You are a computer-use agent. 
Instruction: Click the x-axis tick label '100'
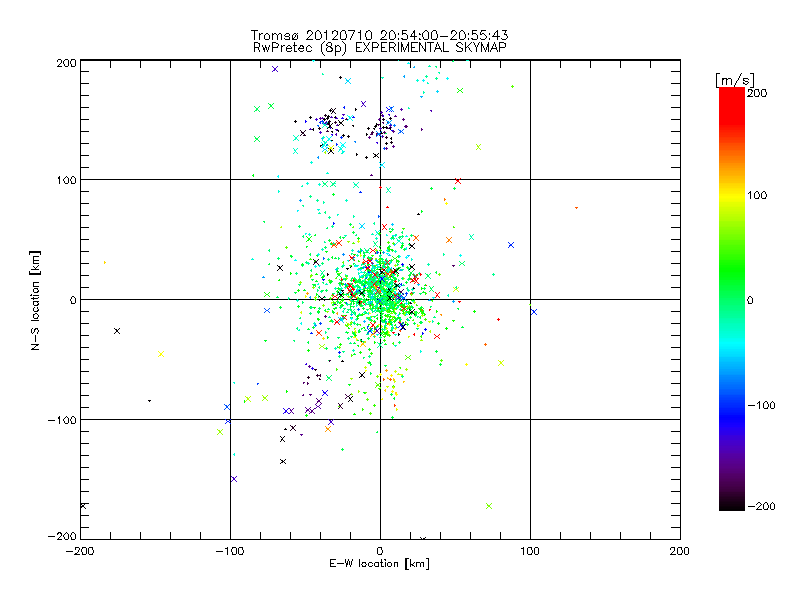pos(530,551)
